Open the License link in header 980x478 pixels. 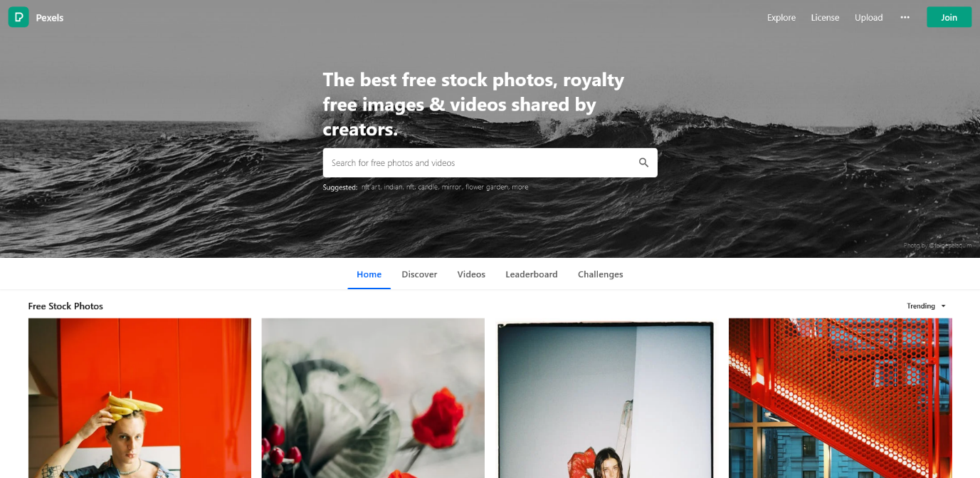click(x=825, y=18)
